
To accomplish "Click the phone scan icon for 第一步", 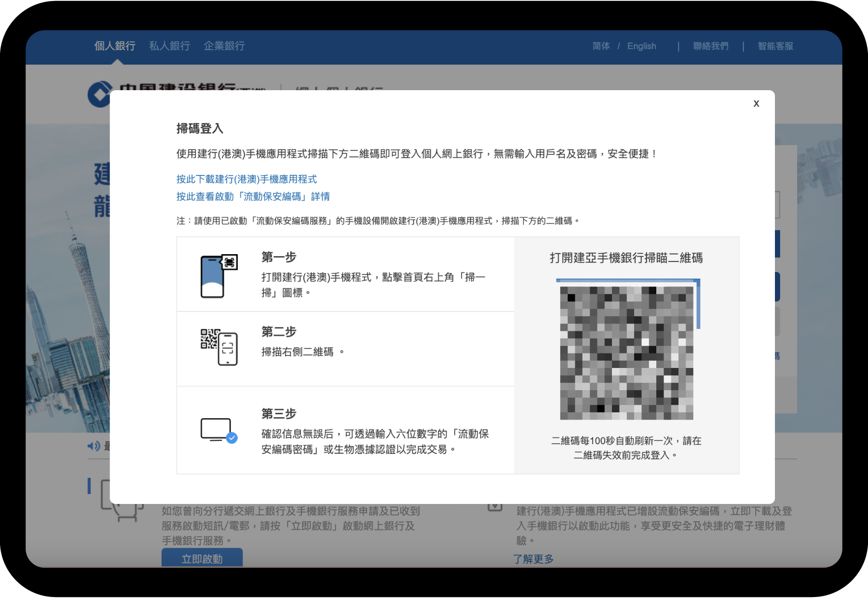I will [x=219, y=276].
